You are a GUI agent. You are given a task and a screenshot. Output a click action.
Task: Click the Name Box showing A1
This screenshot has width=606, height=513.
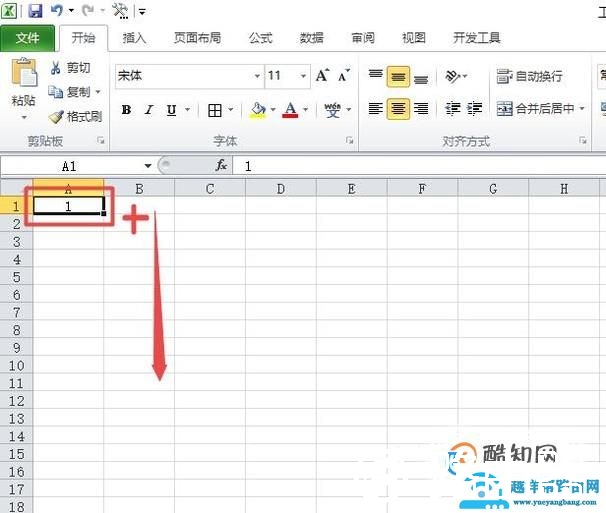point(70,166)
